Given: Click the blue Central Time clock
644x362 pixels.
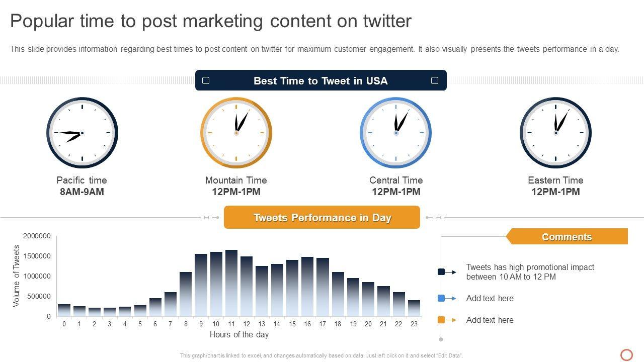Looking at the screenshot, I should pyautogui.click(x=396, y=133).
